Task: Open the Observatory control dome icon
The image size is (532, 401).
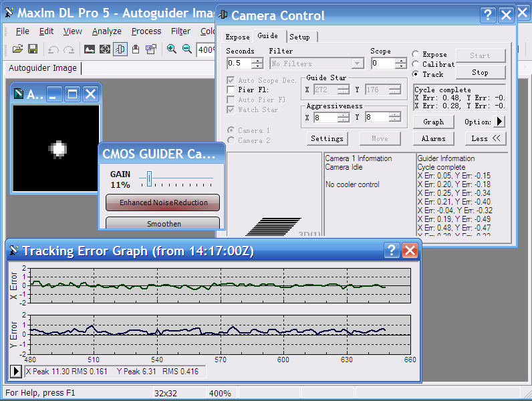Action: [136, 49]
